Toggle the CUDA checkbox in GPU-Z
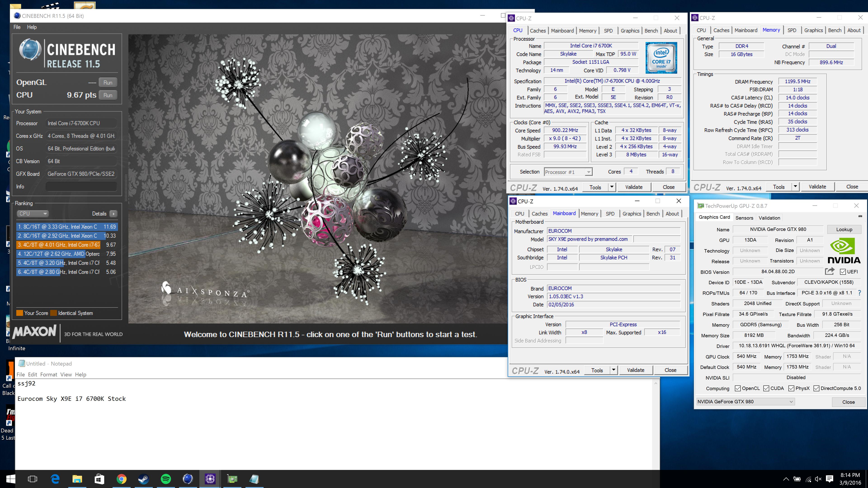The width and height of the screenshot is (868, 488). click(766, 388)
